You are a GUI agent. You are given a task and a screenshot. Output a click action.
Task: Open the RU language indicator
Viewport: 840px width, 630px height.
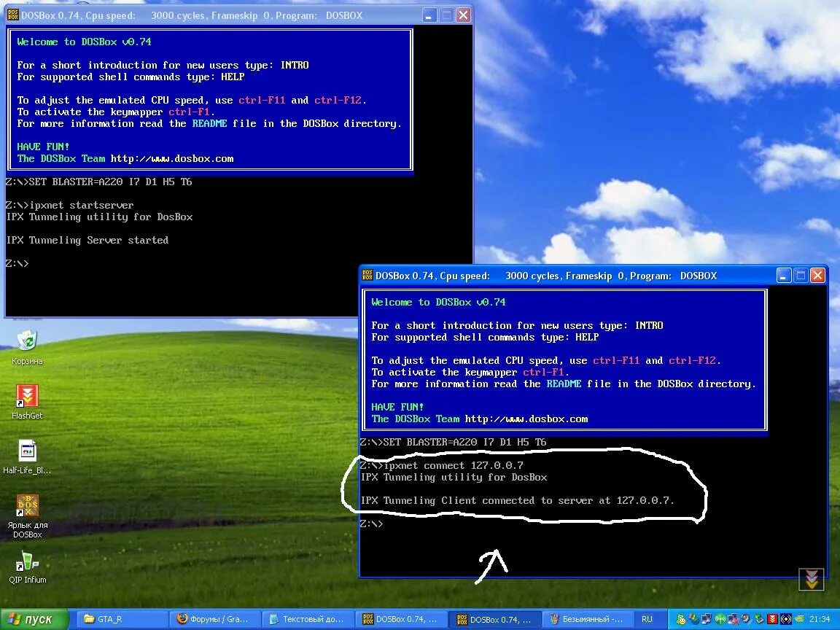click(x=647, y=619)
